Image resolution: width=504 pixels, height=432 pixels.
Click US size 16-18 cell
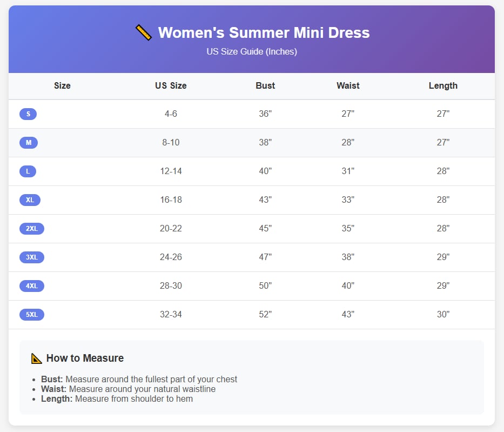[x=171, y=200]
